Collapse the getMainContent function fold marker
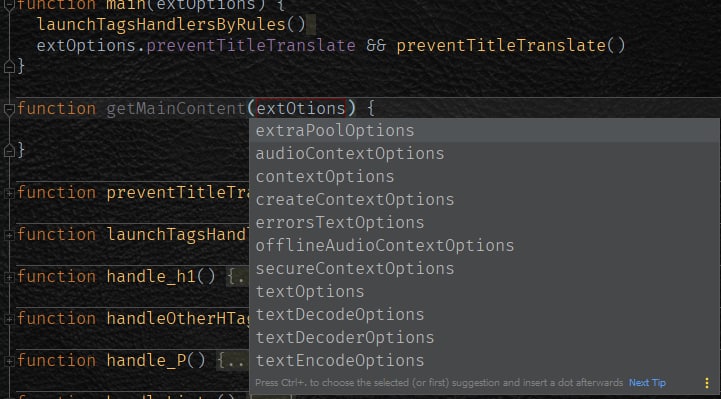 (9, 109)
